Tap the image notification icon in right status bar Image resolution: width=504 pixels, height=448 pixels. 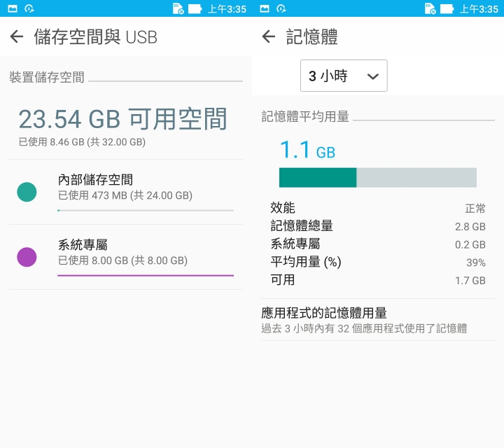click(x=265, y=8)
